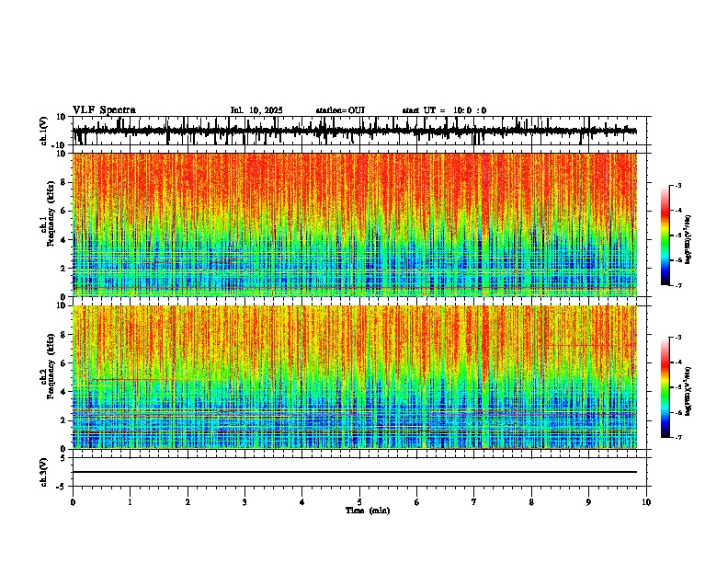Click the "8" kHz tick on ch.1 spectrogram axis
728x563 pixels.
point(64,182)
